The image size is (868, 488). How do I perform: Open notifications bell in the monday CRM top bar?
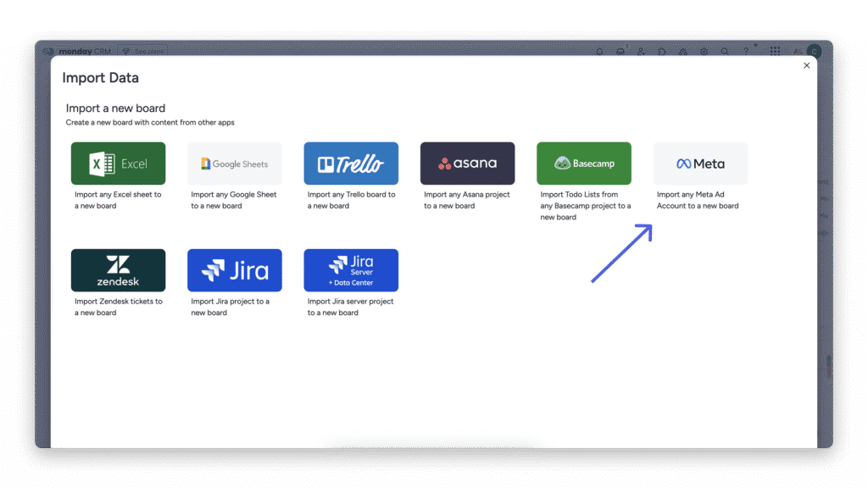coord(599,52)
